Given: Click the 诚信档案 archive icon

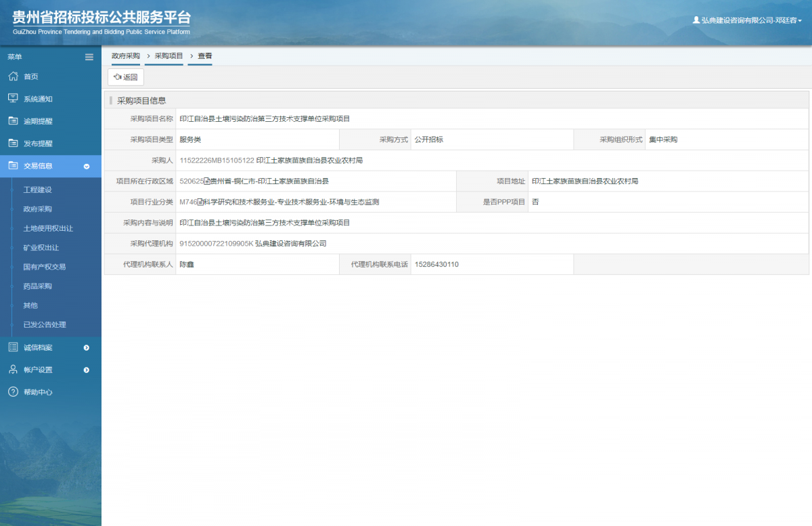Looking at the screenshot, I should click(x=12, y=348).
